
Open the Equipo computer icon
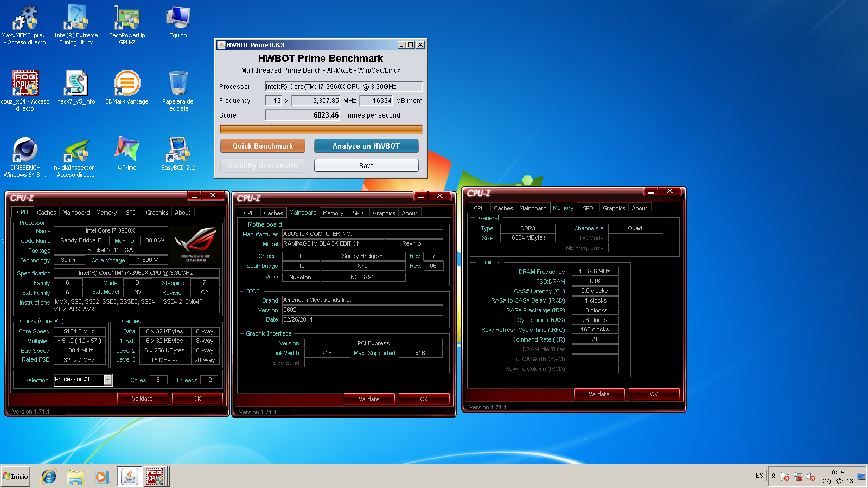(178, 22)
